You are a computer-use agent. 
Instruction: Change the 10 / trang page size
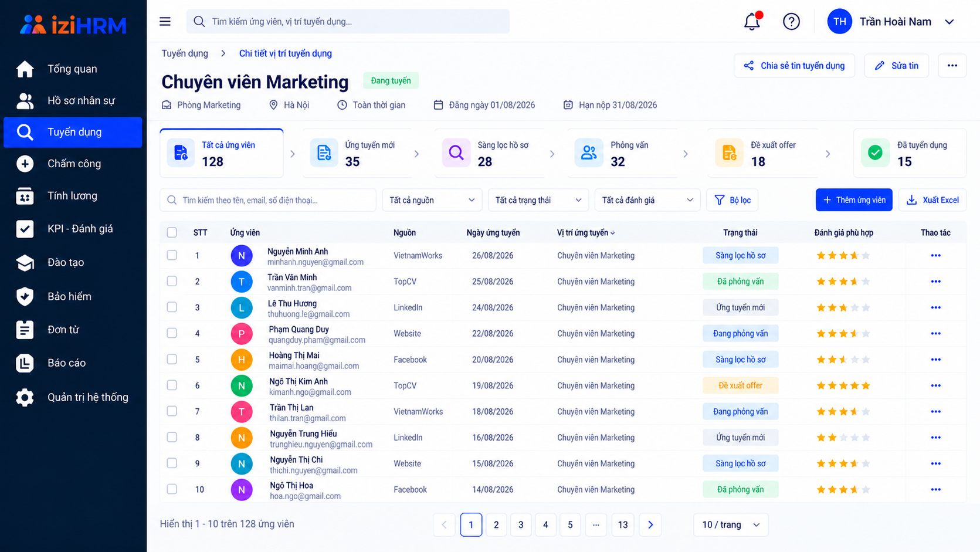tap(731, 525)
